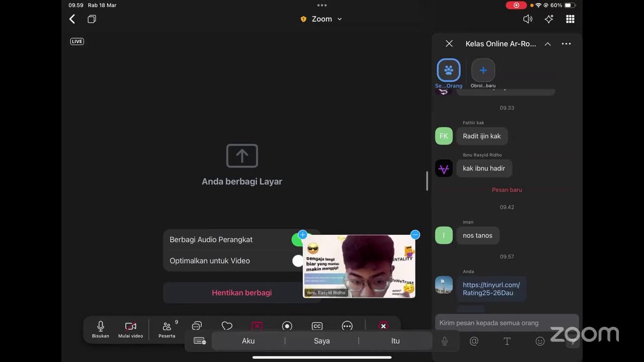Close the chat panel with the X
Screen dimensions: 644x362
449,44
